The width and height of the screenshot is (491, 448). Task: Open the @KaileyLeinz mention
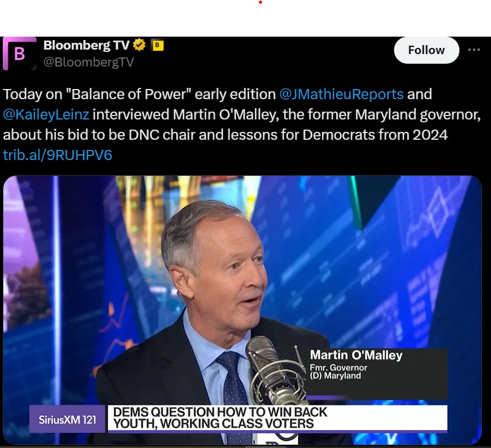[46, 114]
